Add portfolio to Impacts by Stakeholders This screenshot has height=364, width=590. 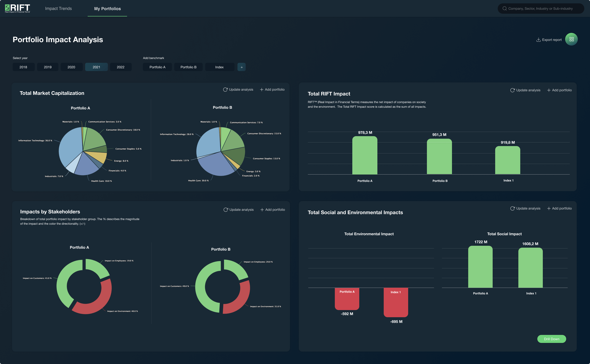[275, 210]
